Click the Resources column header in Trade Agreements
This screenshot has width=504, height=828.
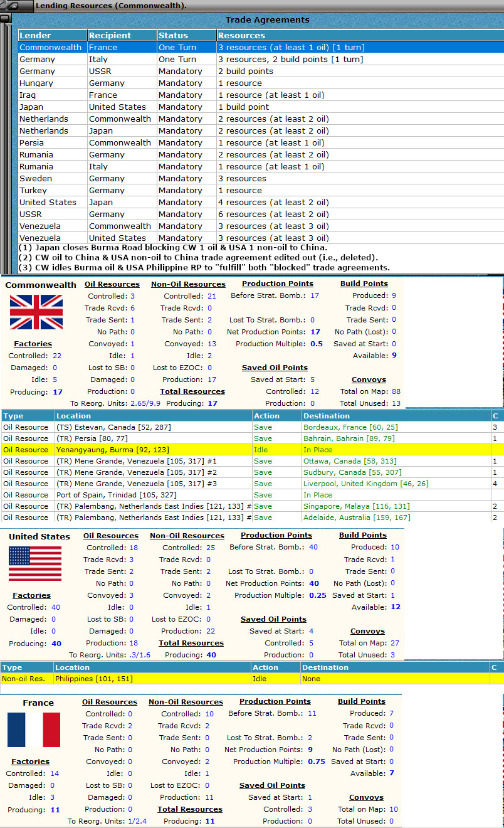360,35
